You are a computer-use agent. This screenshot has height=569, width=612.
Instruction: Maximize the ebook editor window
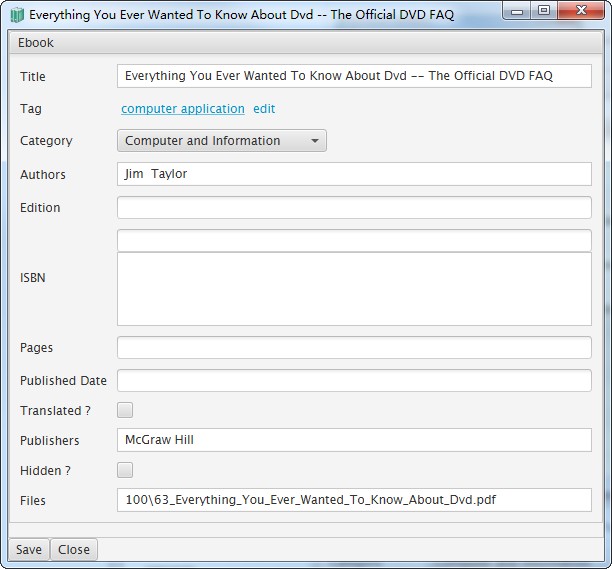(x=543, y=11)
